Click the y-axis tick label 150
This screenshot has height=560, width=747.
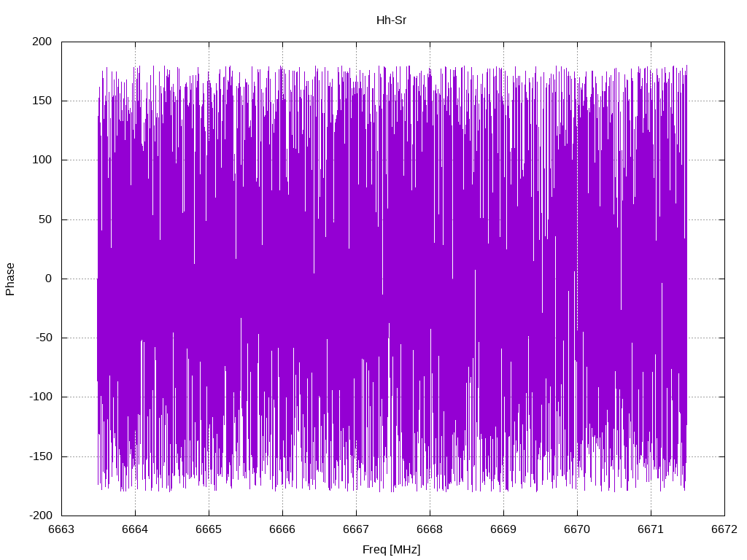42,101
